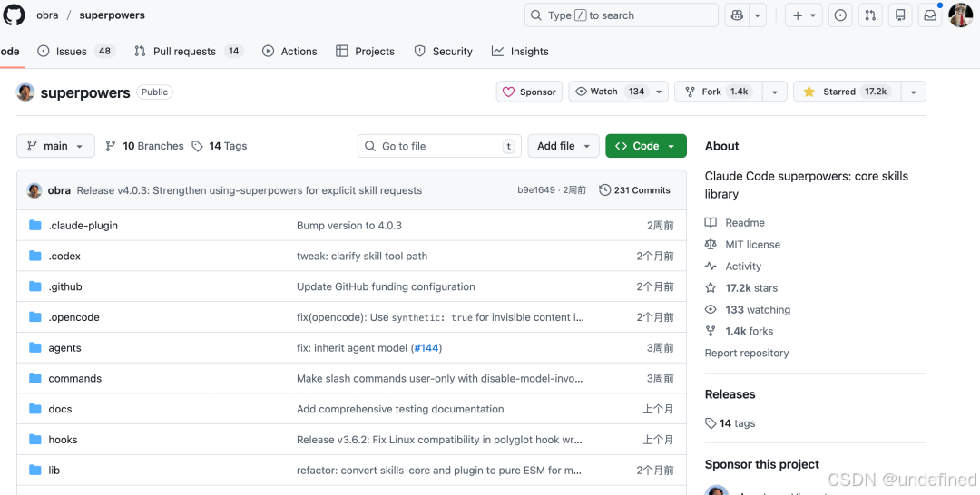Open the docs folder
This screenshot has width=980, height=495.
click(60, 409)
